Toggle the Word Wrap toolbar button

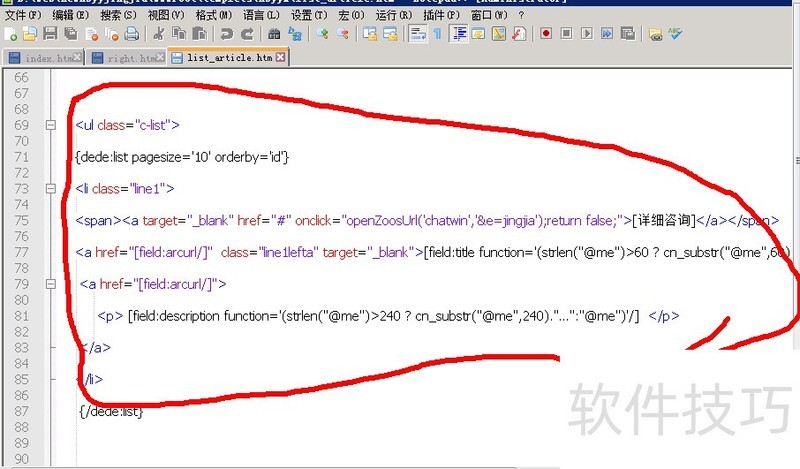click(418, 34)
